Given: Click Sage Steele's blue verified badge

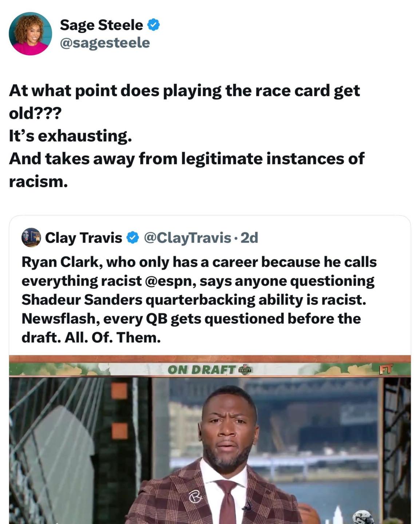Looking at the screenshot, I should pos(154,25).
